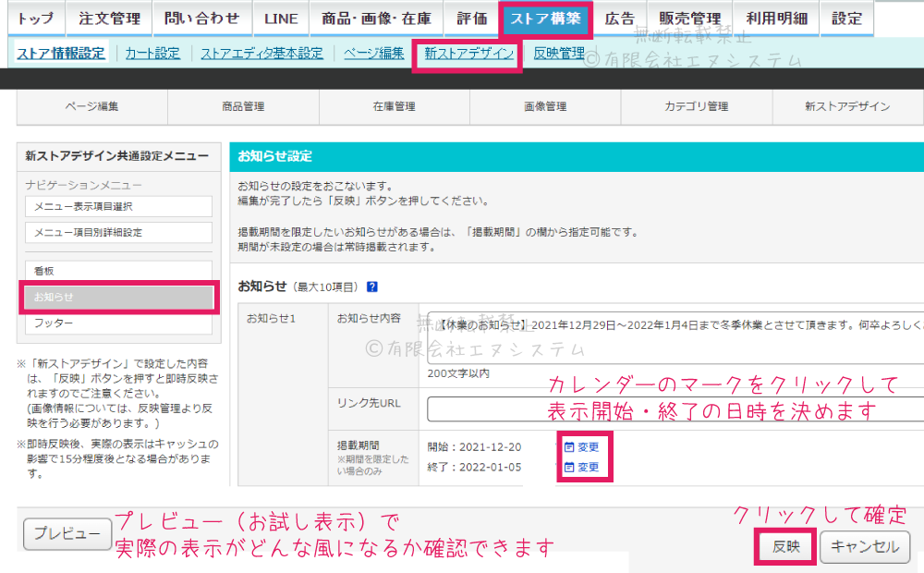Select 在庫管理 in the navigation bar
Viewport: 924px width, 573px height.
(395, 106)
